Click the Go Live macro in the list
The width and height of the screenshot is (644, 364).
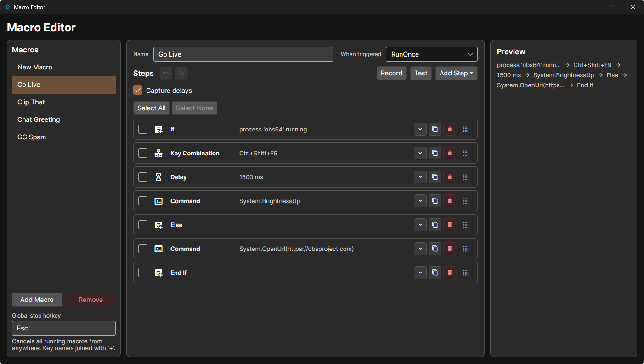[64, 85]
